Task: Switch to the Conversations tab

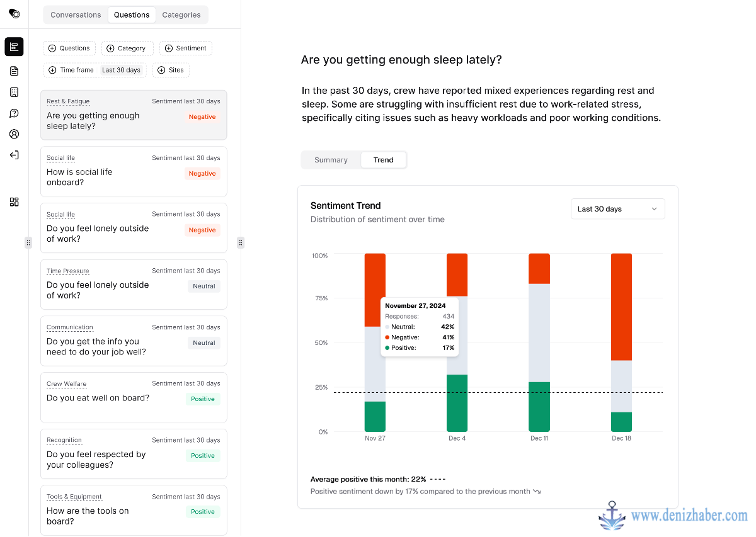Action: tap(76, 15)
